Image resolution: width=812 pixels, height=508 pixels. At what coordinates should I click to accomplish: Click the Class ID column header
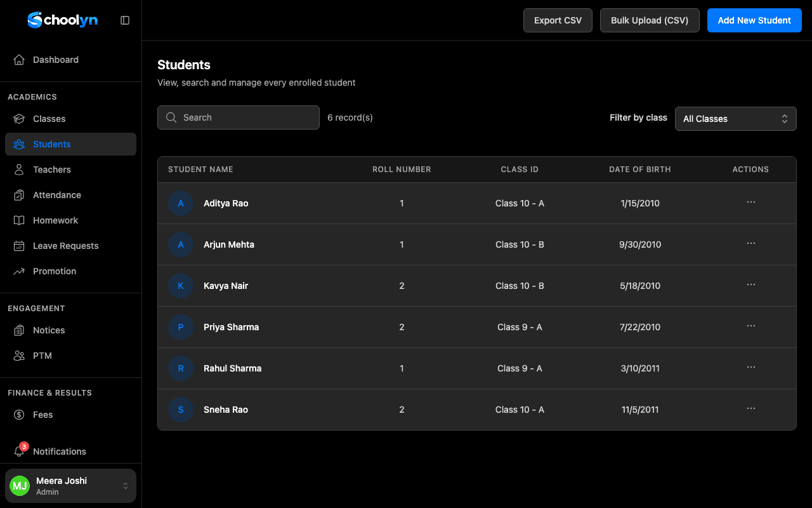[x=520, y=170]
